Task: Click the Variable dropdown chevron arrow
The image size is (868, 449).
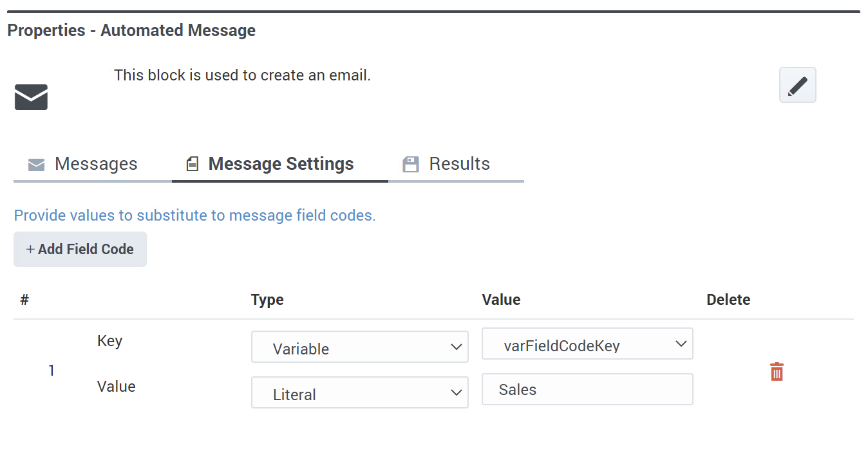Action: tap(456, 348)
